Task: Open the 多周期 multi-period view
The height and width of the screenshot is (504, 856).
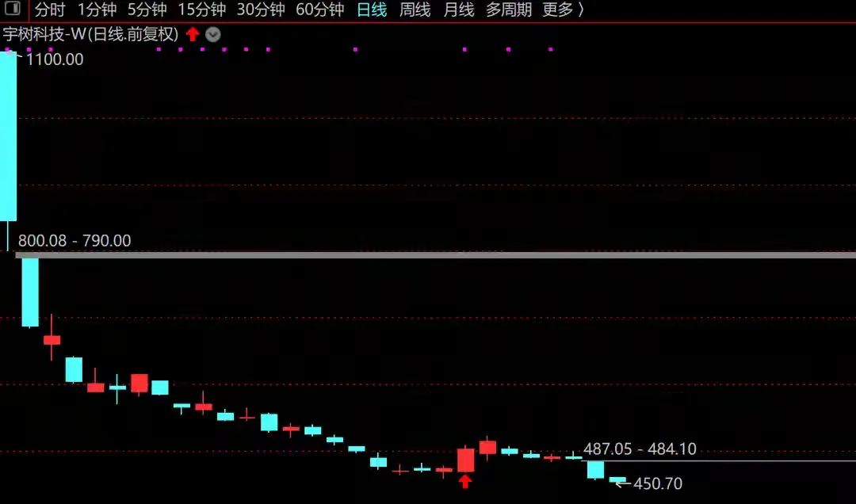Action: [x=509, y=10]
